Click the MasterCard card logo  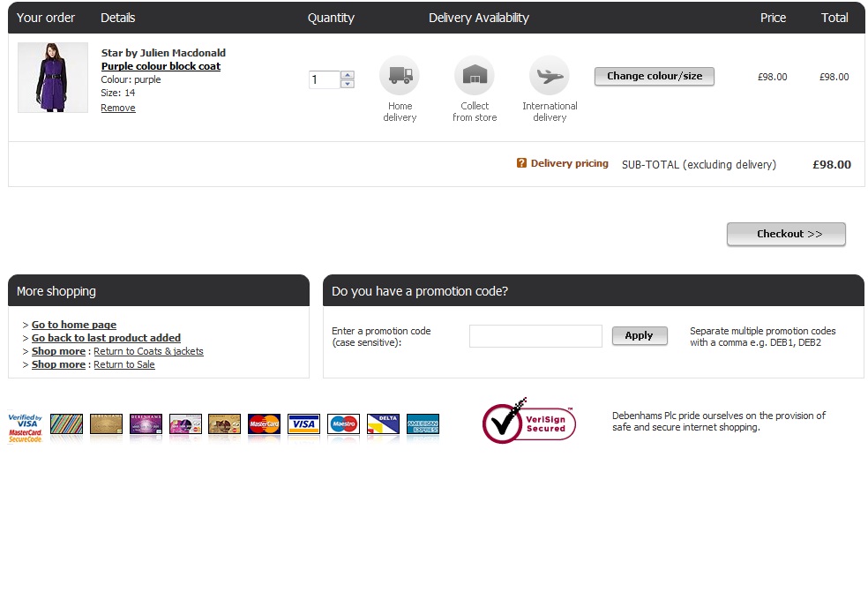pyautogui.click(x=264, y=424)
